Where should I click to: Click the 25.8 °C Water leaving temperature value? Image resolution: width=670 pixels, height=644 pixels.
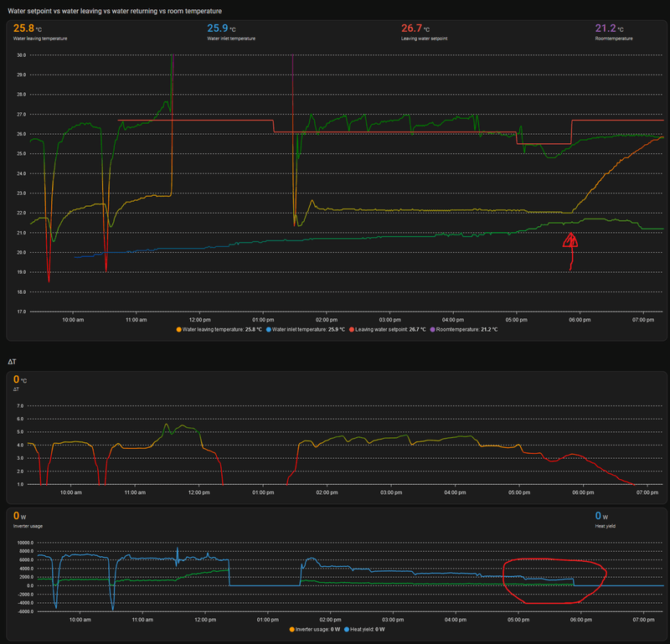click(28, 28)
